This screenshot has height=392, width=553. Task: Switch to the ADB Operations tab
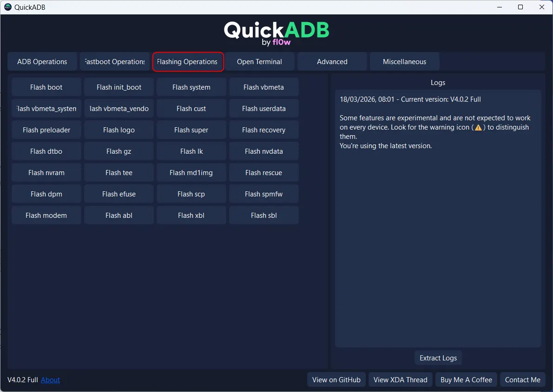coord(42,62)
